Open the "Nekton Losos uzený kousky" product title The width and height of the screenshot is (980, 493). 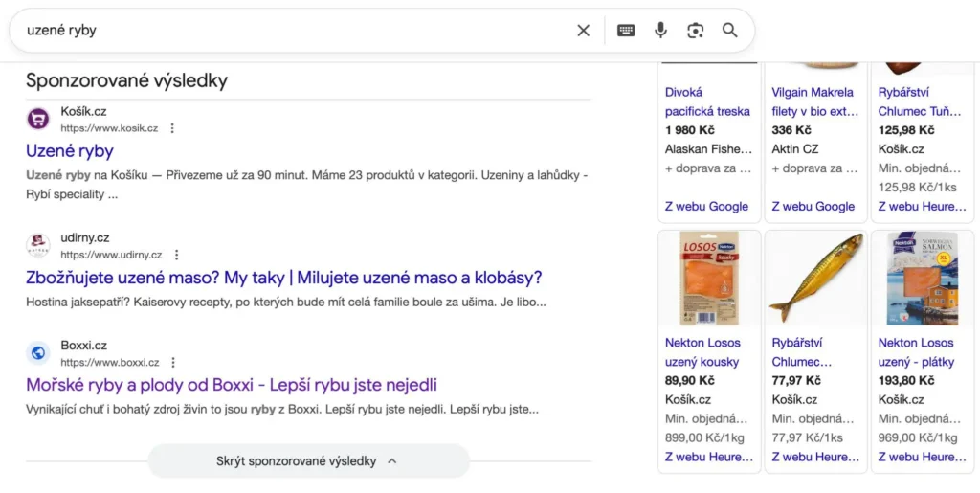click(703, 352)
